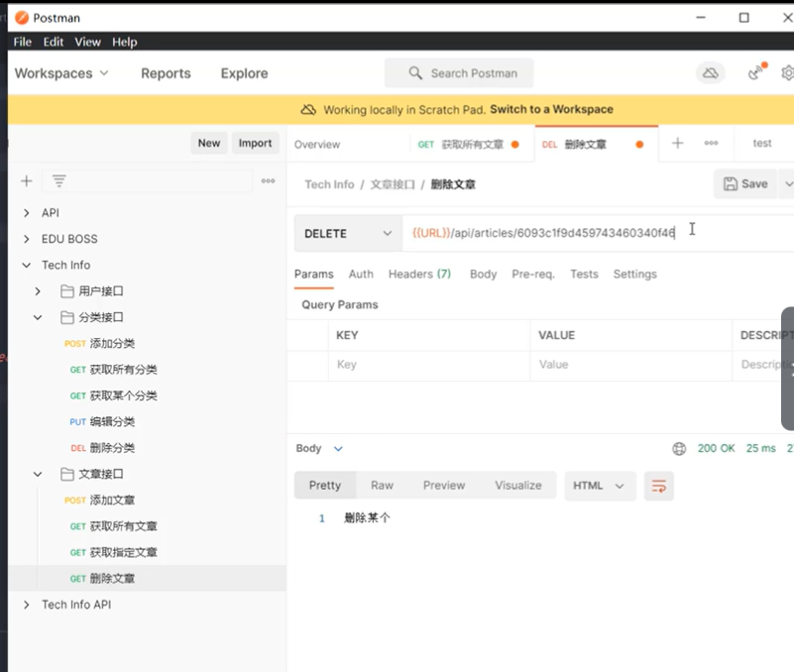Open the DELETE method dropdown
The height and width of the screenshot is (672, 794).
(x=348, y=234)
